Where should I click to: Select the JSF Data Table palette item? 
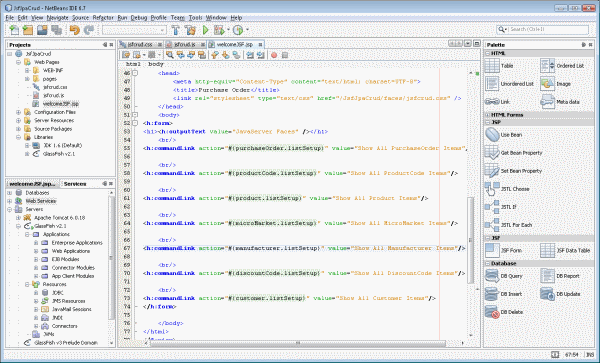(x=565, y=251)
